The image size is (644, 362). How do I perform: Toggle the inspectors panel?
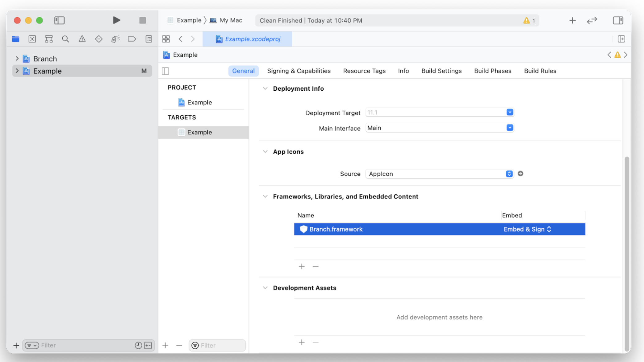618,20
